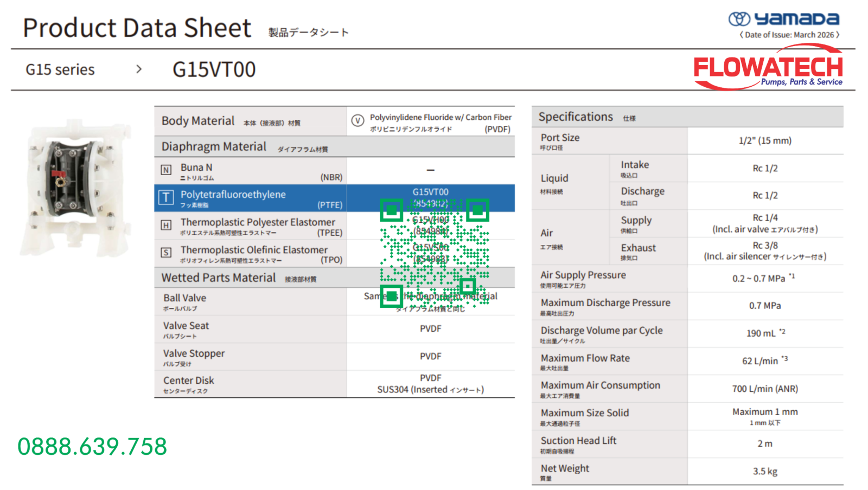Click the Specifications heading
Viewport: 868px width, 490px height.
[x=576, y=117]
